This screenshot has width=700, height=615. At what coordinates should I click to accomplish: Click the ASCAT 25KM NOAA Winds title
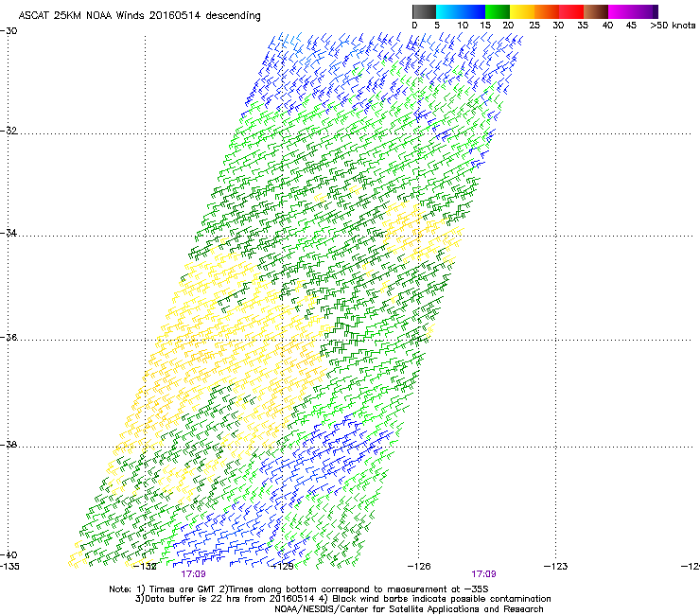click(139, 16)
